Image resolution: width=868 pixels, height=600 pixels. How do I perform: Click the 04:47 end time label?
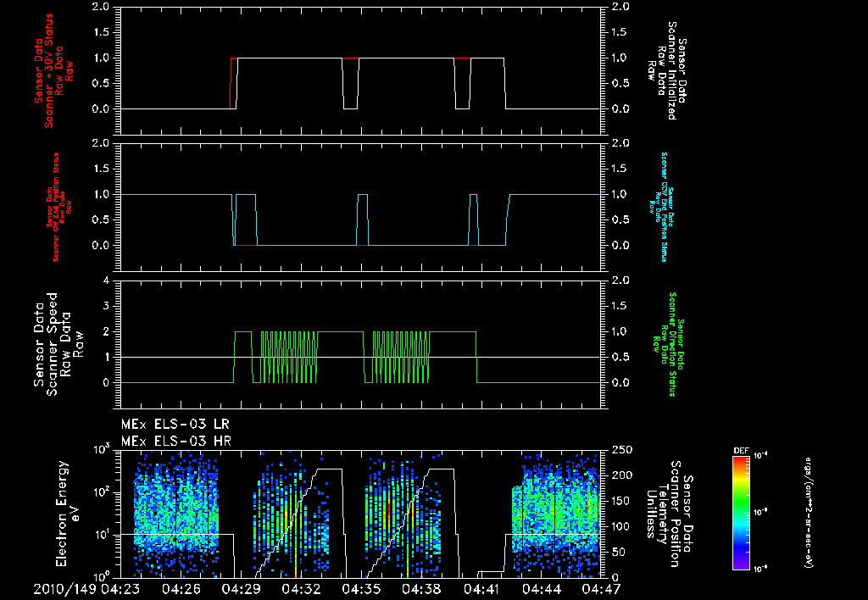(x=601, y=589)
